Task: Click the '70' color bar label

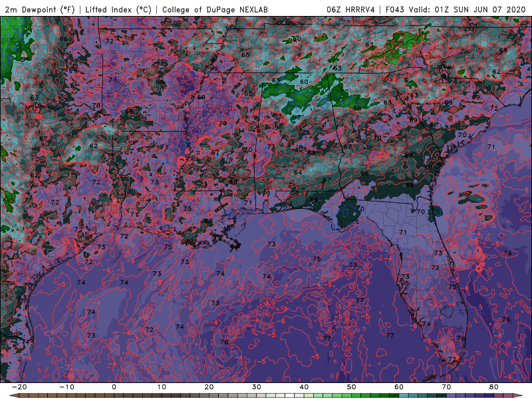Action: [x=446, y=387]
